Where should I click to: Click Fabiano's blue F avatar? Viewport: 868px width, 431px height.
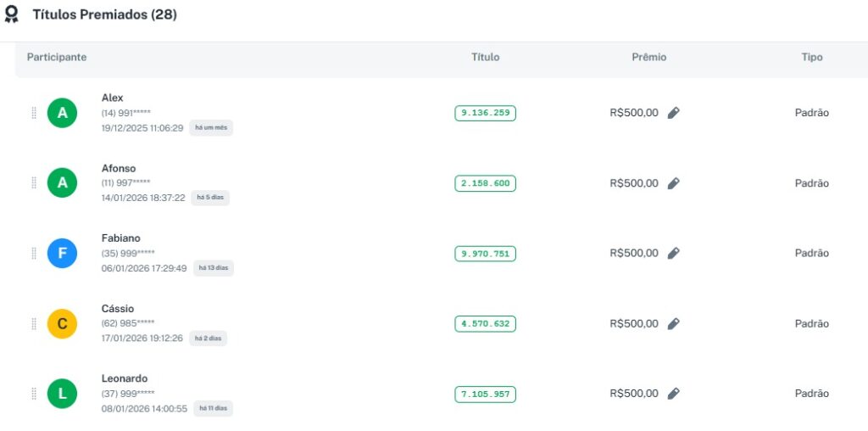tap(62, 253)
